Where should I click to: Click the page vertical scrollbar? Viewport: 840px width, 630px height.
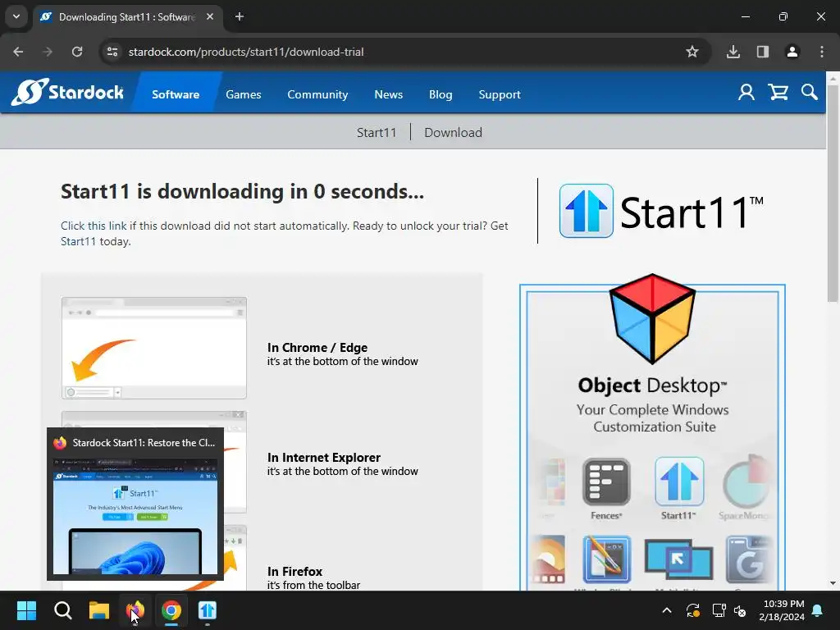pos(833,193)
